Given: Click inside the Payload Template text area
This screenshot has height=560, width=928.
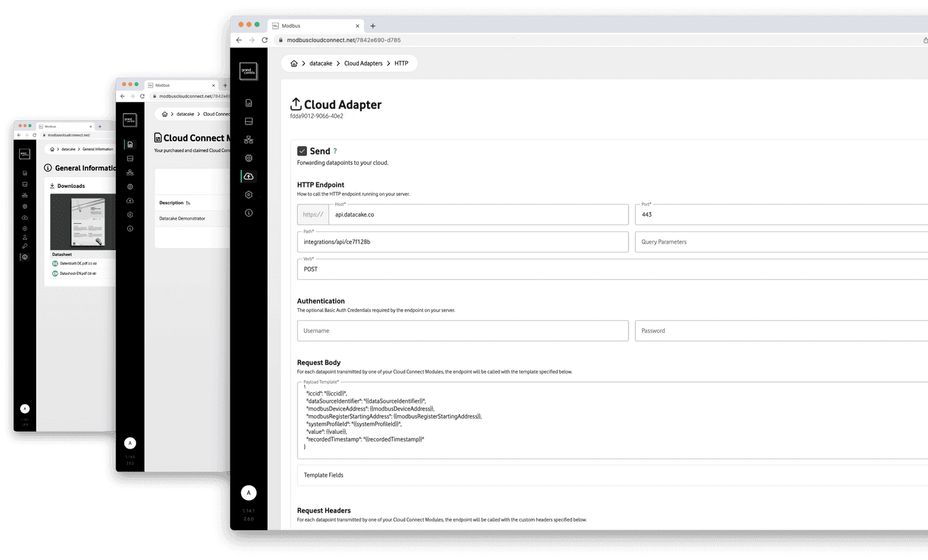Looking at the screenshot, I should click(x=613, y=420).
